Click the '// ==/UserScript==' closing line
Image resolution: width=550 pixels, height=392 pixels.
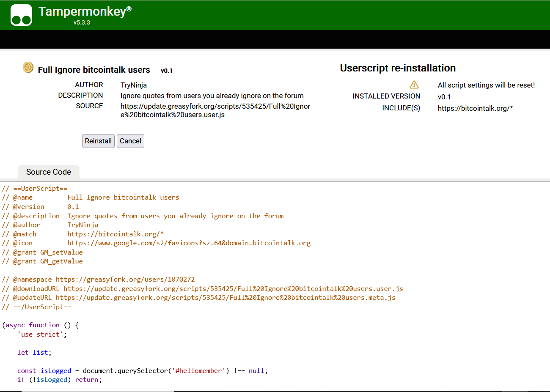[x=36, y=307]
